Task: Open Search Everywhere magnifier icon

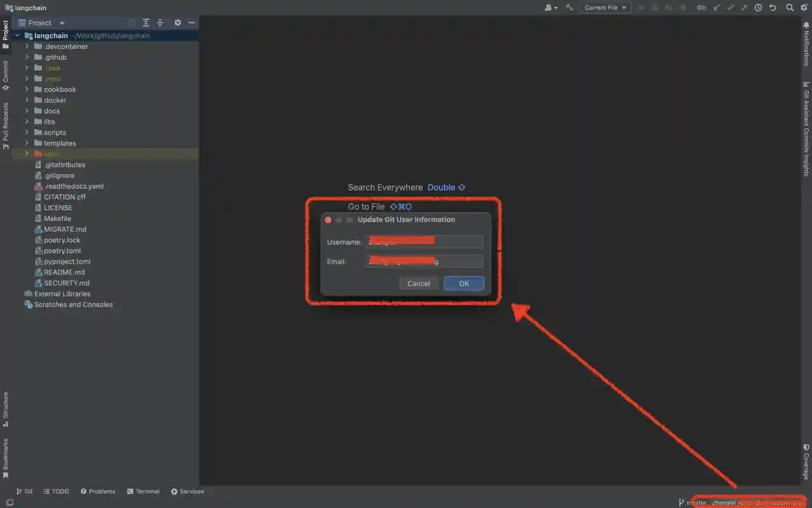Action: point(789,7)
